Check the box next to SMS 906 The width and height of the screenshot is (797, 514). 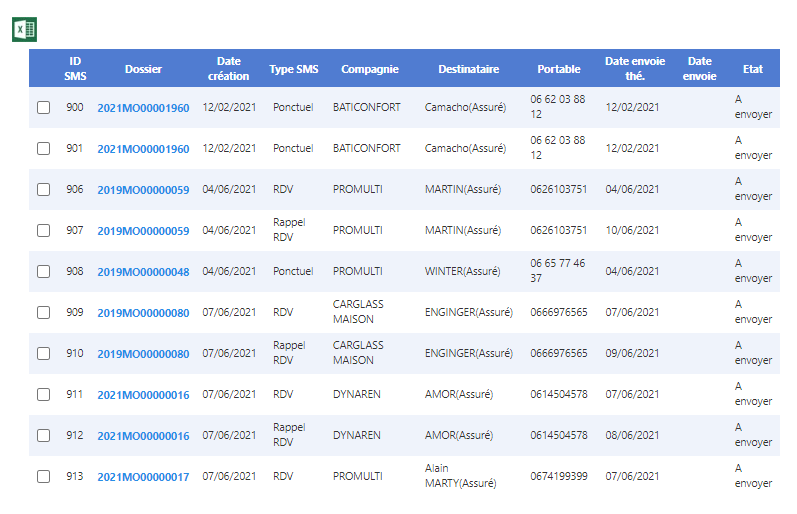[x=43, y=189]
